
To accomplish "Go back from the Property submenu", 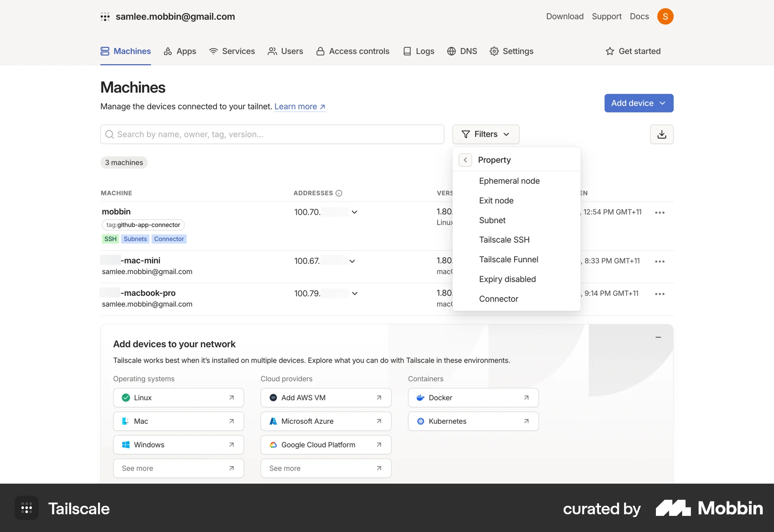I will point(465,160).
